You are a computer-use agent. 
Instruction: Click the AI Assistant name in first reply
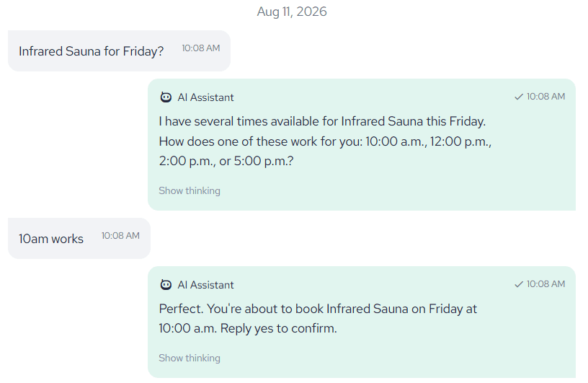pos(205,97)
